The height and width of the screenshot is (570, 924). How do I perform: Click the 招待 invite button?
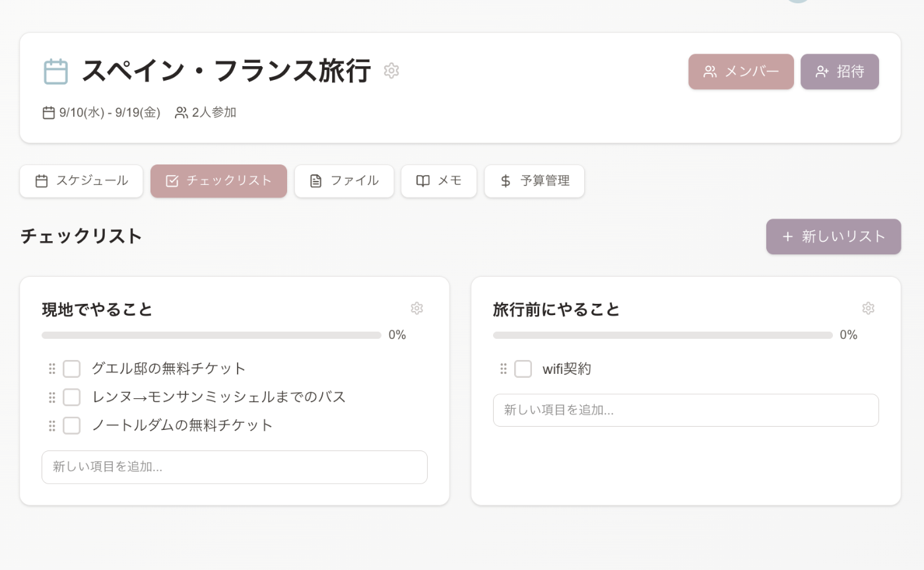pyautogui.click(x=840, y=71)
